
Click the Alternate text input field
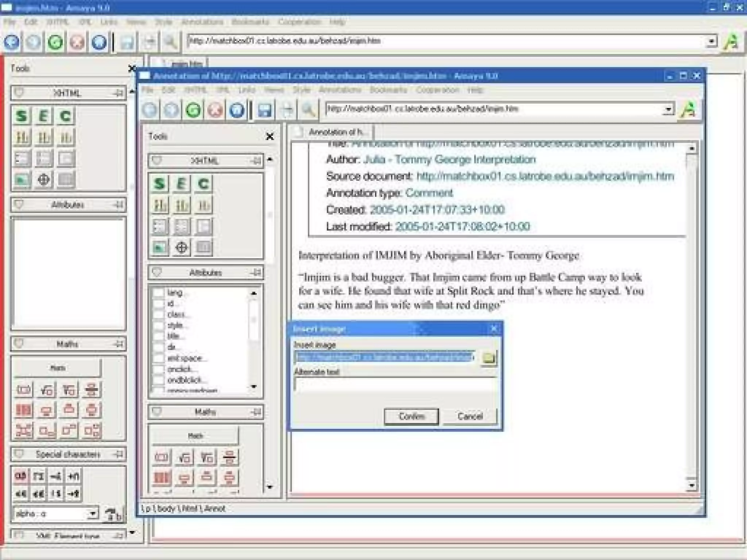click(395, 384)
